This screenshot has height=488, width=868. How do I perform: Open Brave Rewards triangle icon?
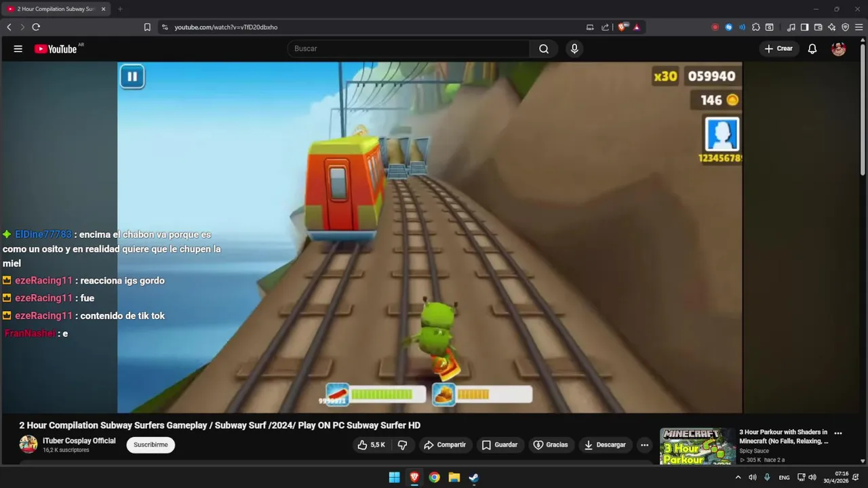click(x=637, y=27)
